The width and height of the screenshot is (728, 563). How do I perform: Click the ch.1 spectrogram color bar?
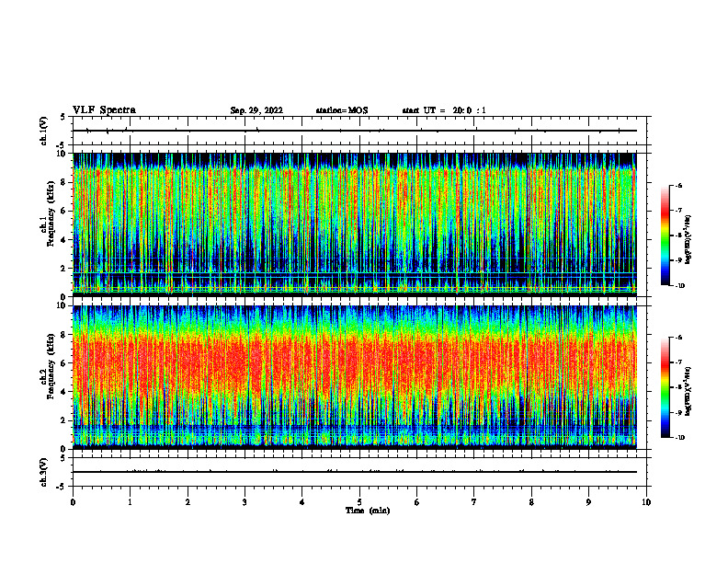665,236
